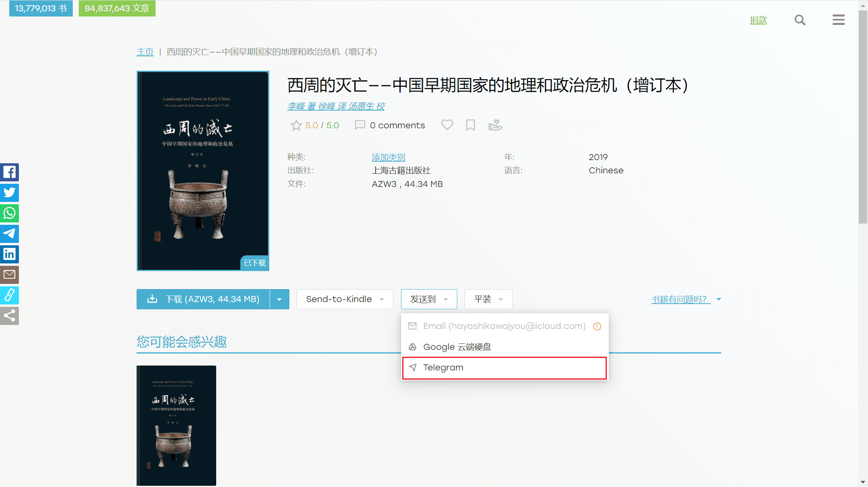This screenshot has width=868, height=487.
Task: Choose Email in the send-to menu
Action: 504,326
